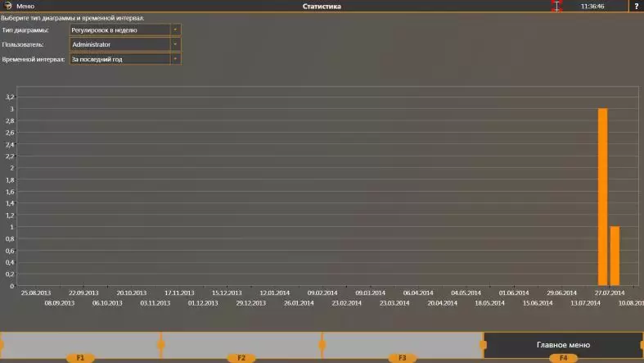Click the round logo icon beside Меню
This screenshot has width=644, height=363.
click(7, 6)
